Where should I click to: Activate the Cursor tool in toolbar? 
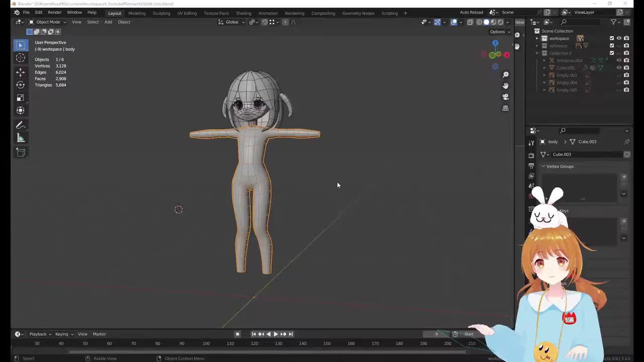click(20, 58)
